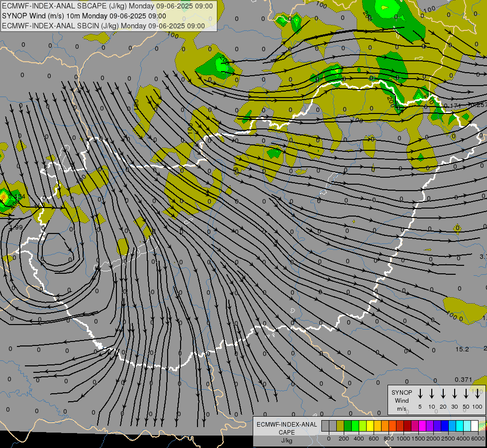Image resolution: width=487 pixels, height=448 pixels.
Task: Select the pure yellow legend swatch
Action: tap(370, 426)
